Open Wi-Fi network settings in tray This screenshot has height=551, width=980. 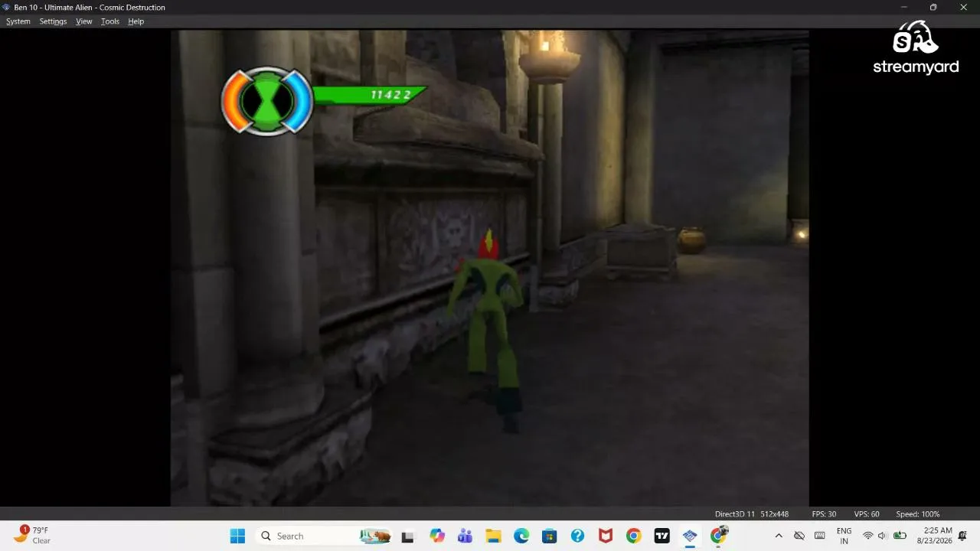(x=867, y=536)
